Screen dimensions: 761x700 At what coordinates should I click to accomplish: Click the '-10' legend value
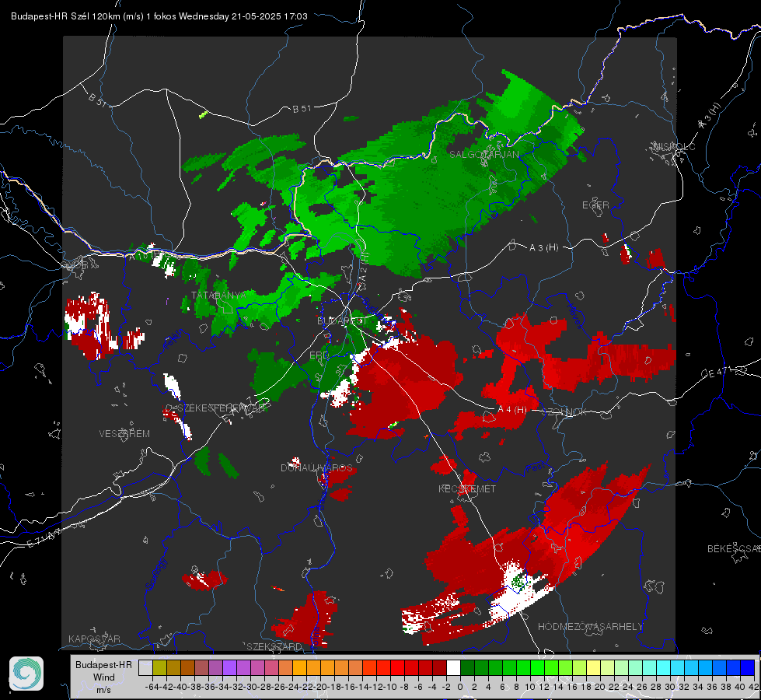(390, 687)
